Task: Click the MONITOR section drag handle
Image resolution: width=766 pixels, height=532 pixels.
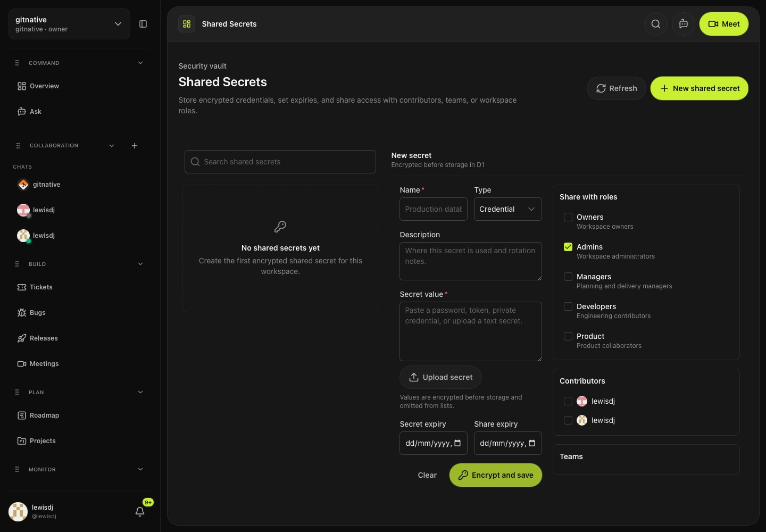Action: [x=17, y=469]
